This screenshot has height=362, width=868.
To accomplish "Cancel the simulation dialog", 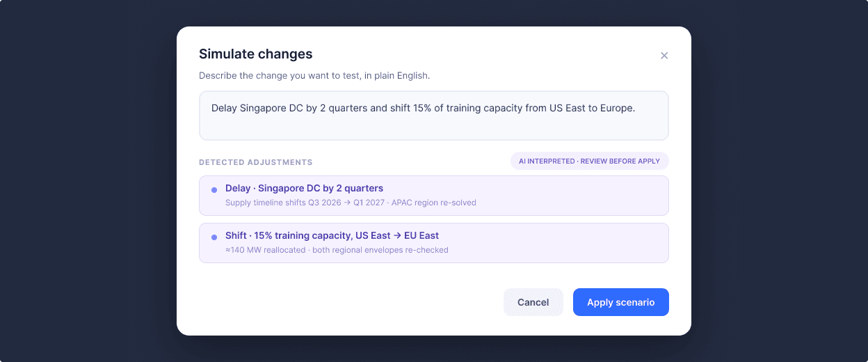I will (x=533, y=302).
